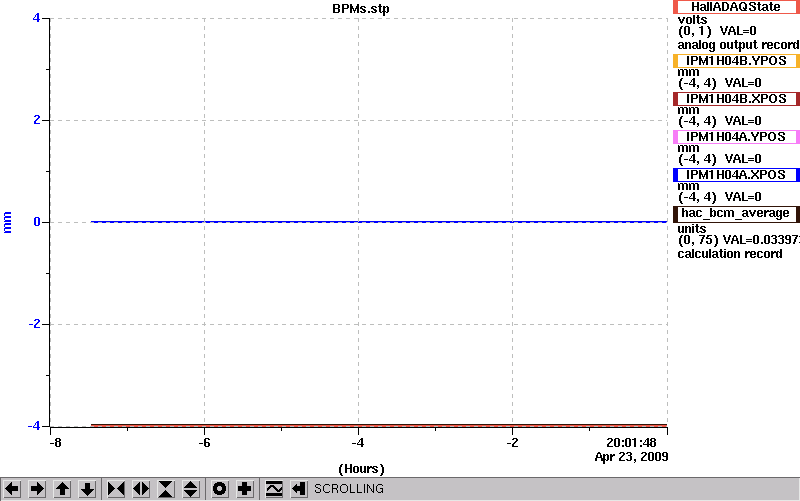Select the hac_bcm_average legend entry
The width and height of the screenshot is (800, 501).
tap(736, 213)
